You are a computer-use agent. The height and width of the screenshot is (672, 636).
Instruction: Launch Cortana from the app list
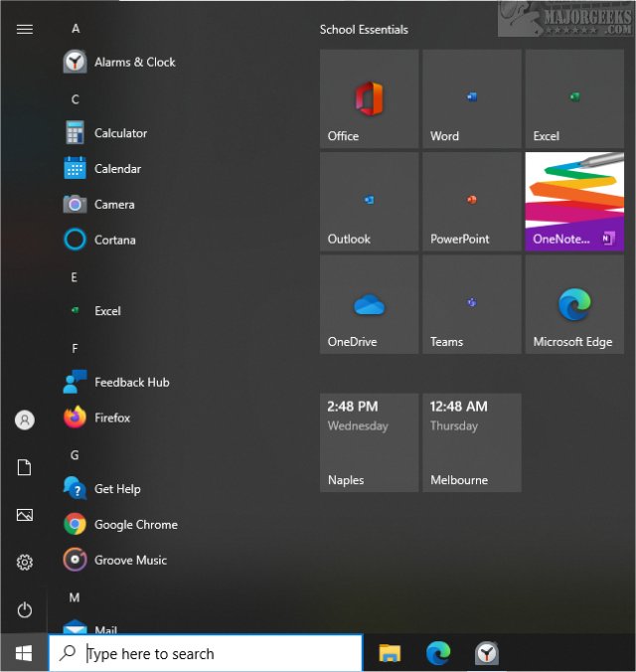click(x=99, y=240)
